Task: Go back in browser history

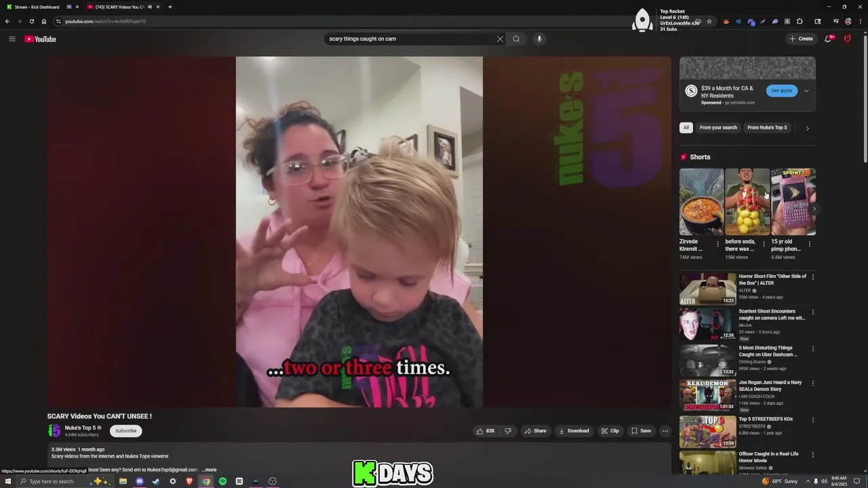Action: tap(7, 21)
